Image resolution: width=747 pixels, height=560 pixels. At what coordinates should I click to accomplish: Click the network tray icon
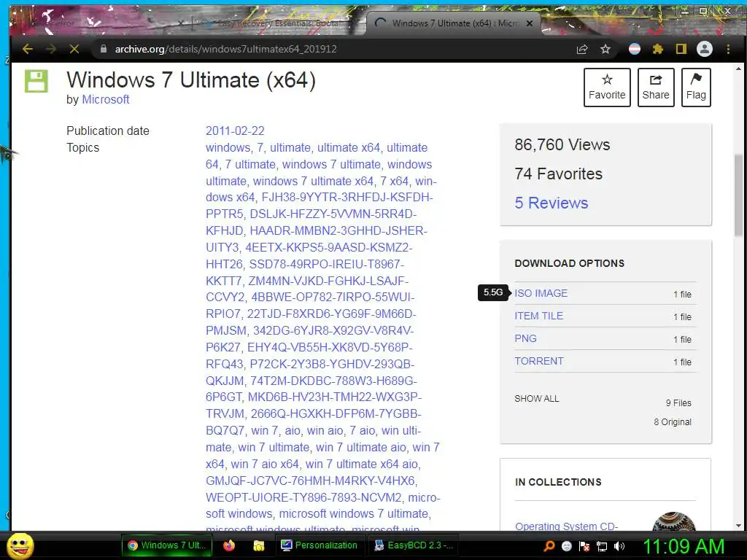602,546
